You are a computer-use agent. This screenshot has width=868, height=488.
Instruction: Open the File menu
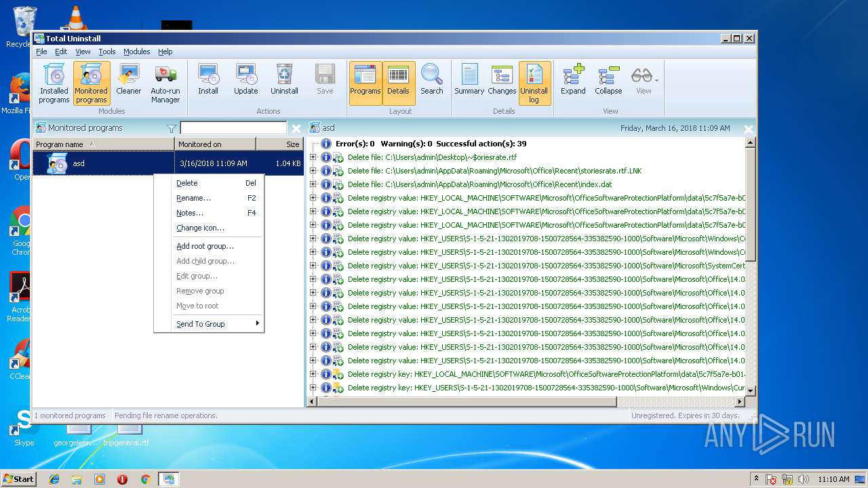pyautogui.click(x=41, y=52)
